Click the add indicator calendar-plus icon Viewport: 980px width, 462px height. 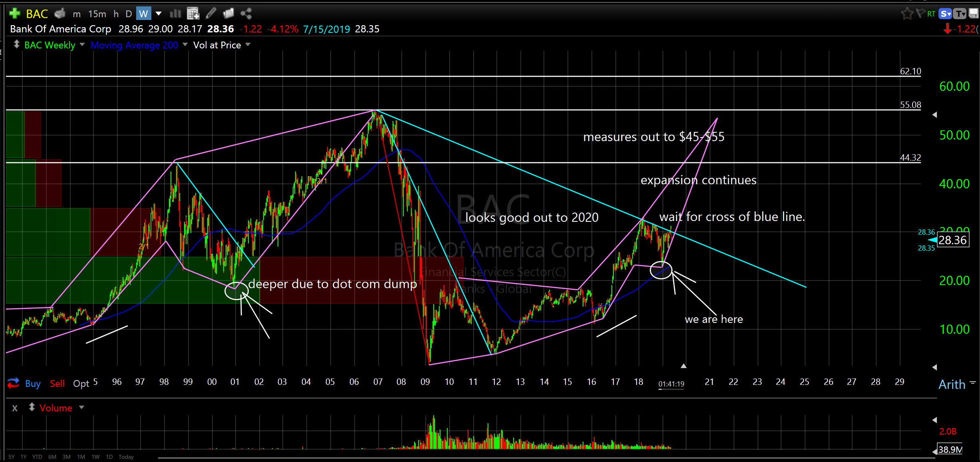pyautogui.click(x=193, y=14)
